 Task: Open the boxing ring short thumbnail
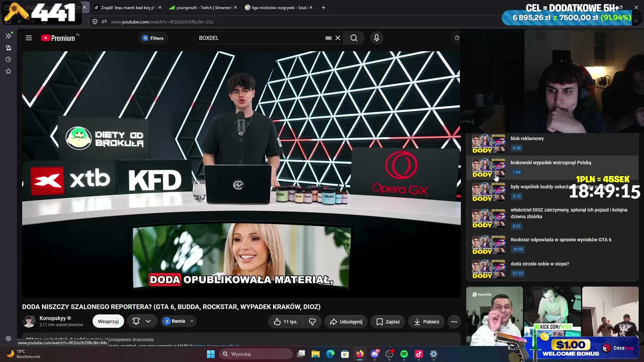(610, 313)
